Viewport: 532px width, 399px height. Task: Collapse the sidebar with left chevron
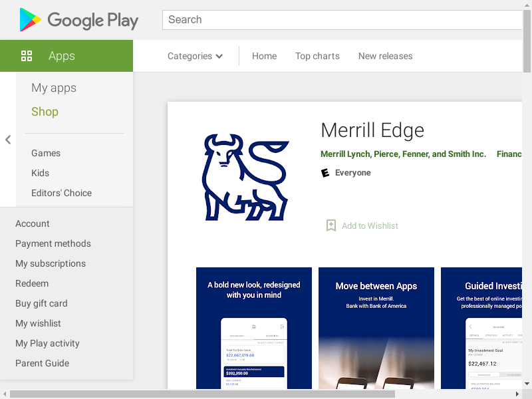pos(8,140)
